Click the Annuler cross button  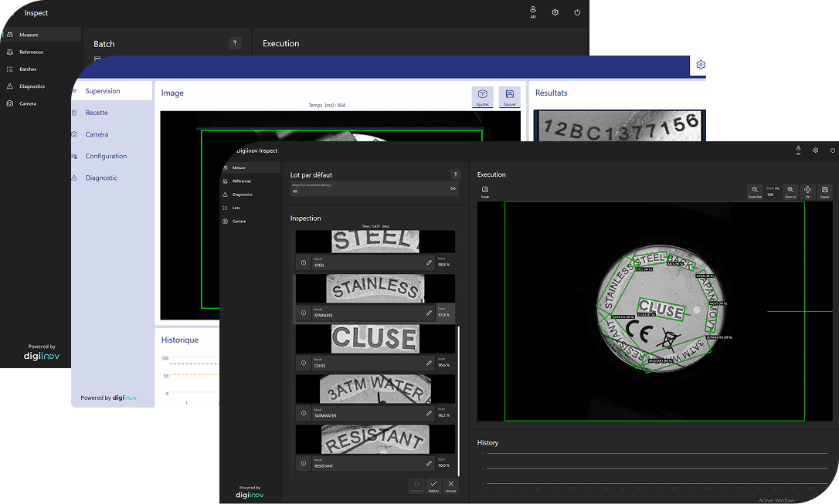click(450, 485)
